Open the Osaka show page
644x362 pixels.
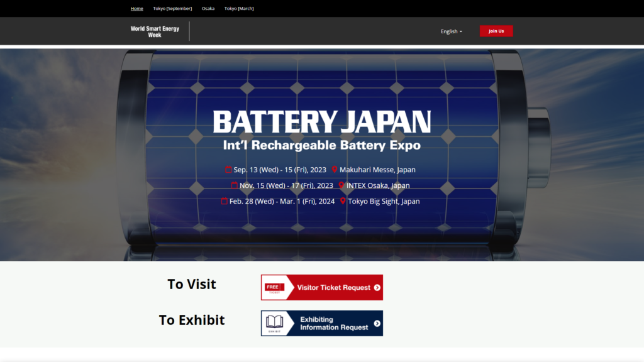point(208,9)
